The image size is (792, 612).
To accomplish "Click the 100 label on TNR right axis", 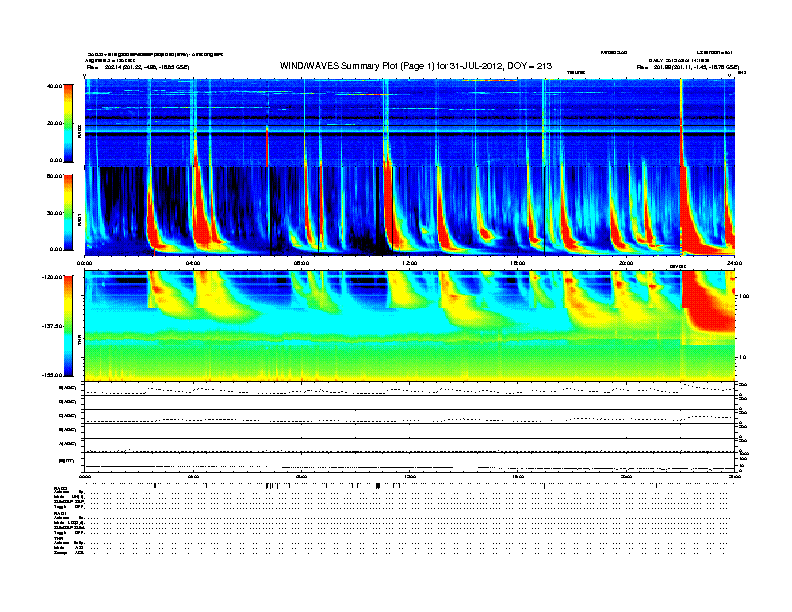I will pyautogui.click(x=743, y=296).
